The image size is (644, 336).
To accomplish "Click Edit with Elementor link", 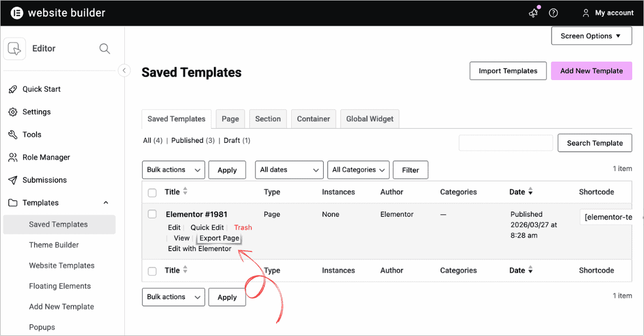I will [x=199, y=249].
